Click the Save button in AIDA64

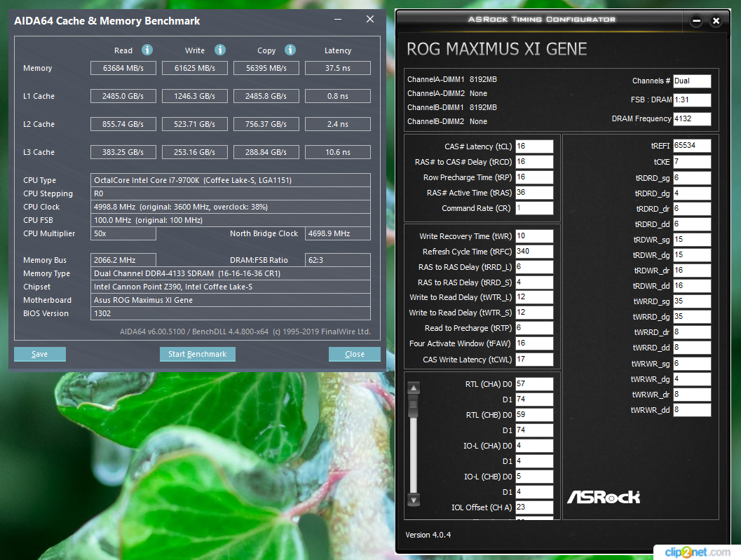(40, 354)
